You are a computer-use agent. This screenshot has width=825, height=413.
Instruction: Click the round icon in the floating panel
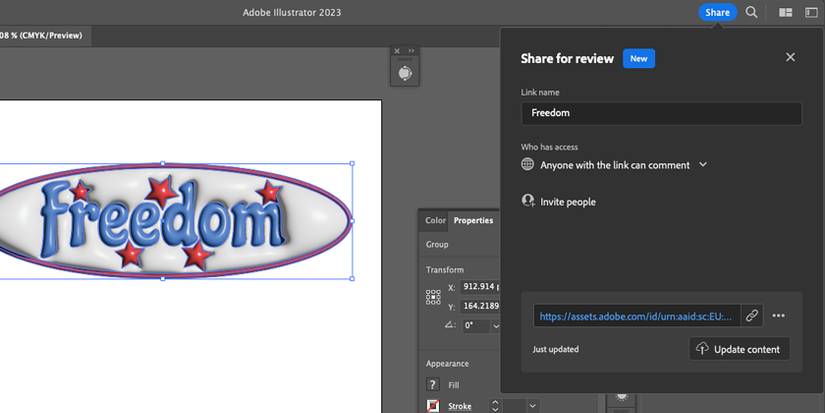tap(405, 73)
